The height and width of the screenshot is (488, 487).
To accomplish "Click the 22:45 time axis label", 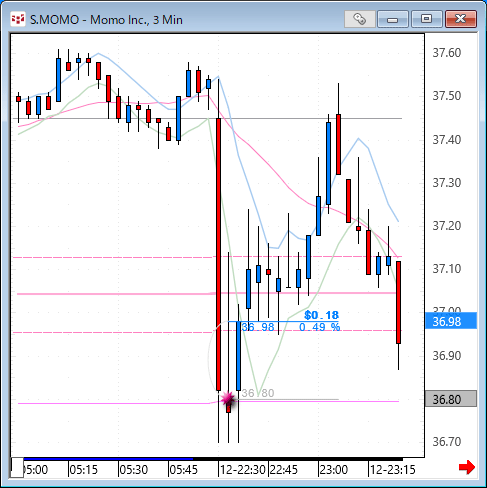I will pyautogui.click(x=283, y=470).
